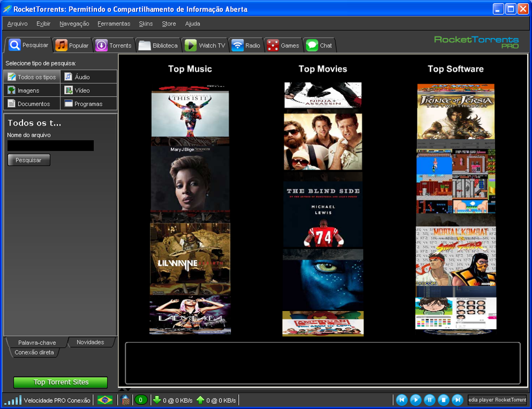The image size is (532, 409).
Task: Select the Todos os tipos search type
Action: 32,77
